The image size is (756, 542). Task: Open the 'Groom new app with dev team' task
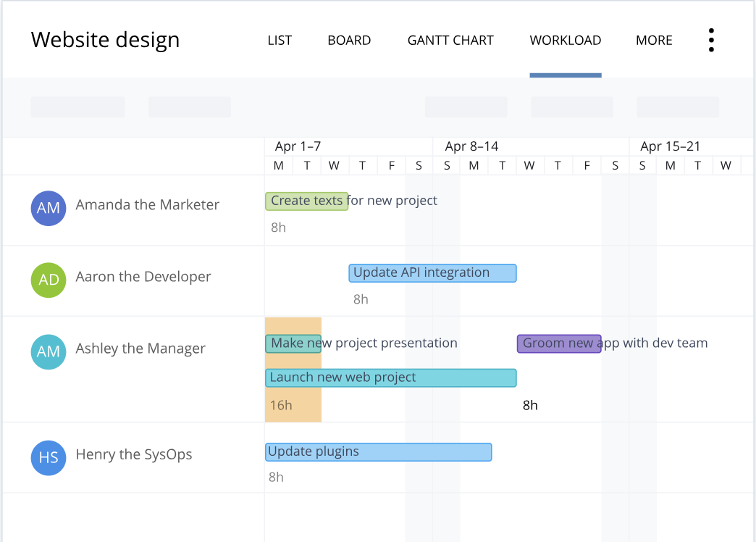pos(558,343)
